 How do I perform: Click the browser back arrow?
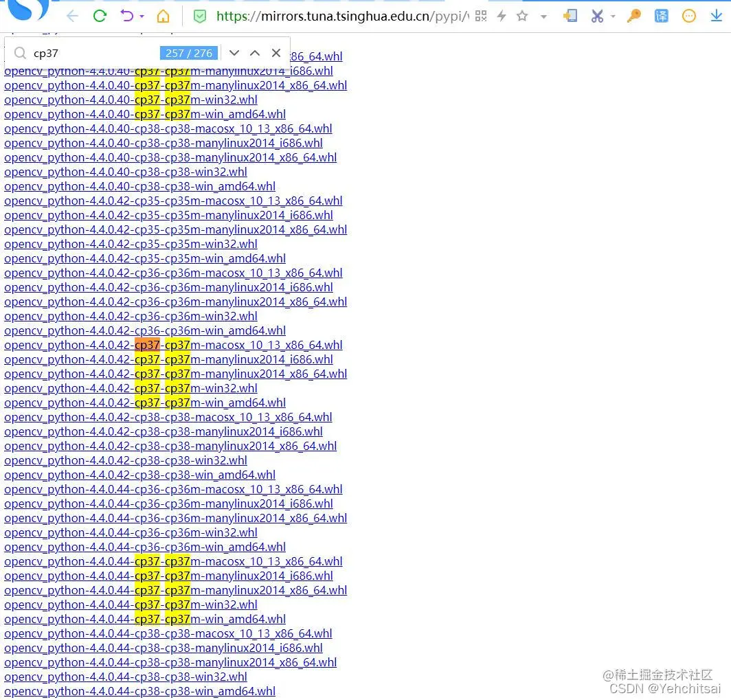click(x=72, y=16)
